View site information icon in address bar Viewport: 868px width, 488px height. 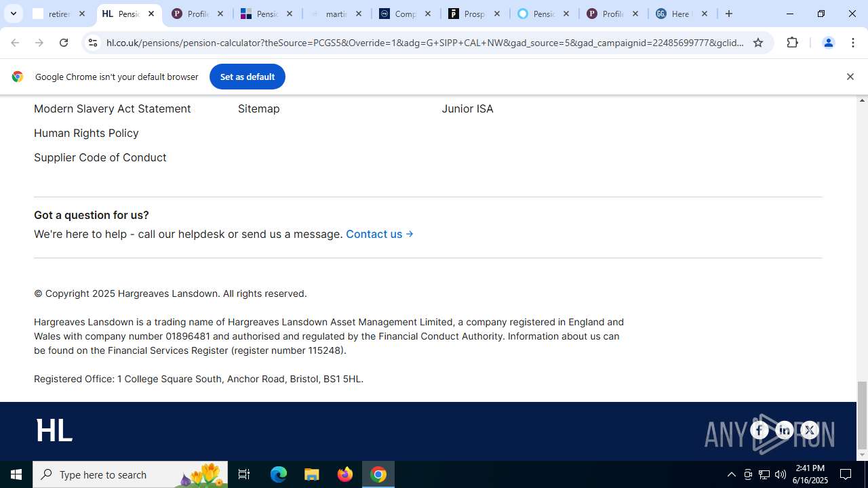93,43
